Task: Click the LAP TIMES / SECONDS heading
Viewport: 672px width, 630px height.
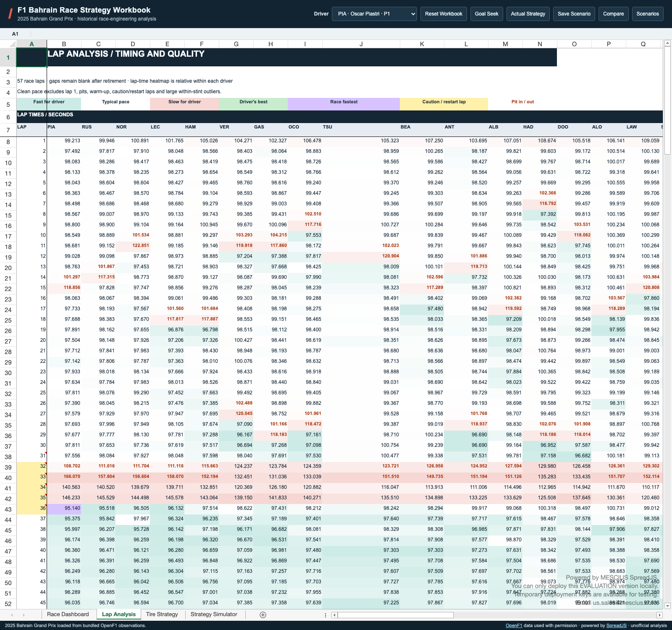Action: pos(45,114)
